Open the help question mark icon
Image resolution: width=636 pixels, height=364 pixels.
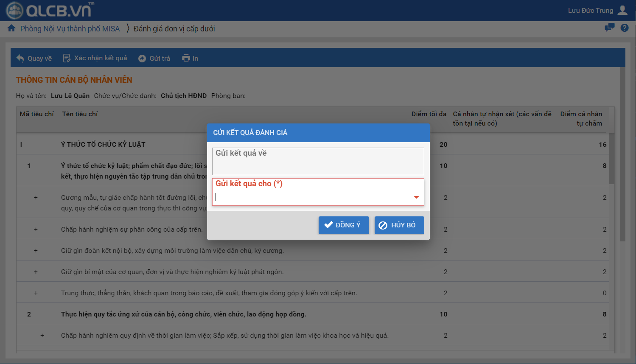[x=624, y=28]
